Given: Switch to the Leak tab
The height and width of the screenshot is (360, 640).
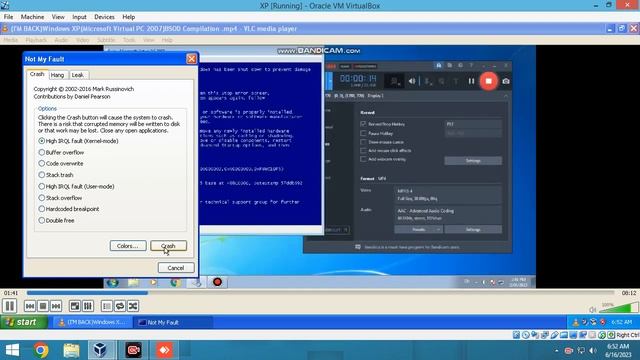Looking at the screenshot, I should click(x=78, y=75).
